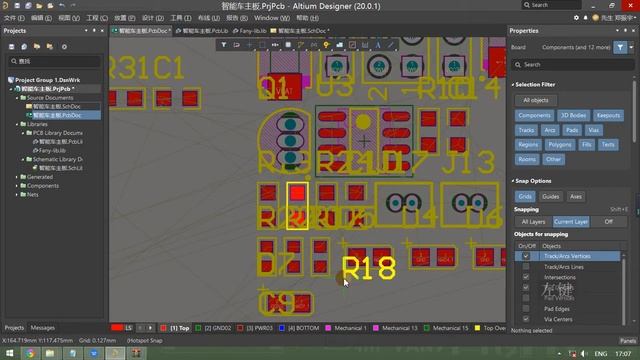640x360 pixels.
Task: Expand the Nets tree node
Action: (17, 195)
